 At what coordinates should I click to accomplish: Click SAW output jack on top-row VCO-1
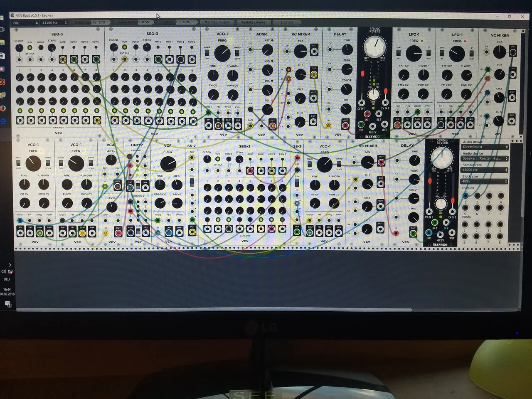point(228,125)
